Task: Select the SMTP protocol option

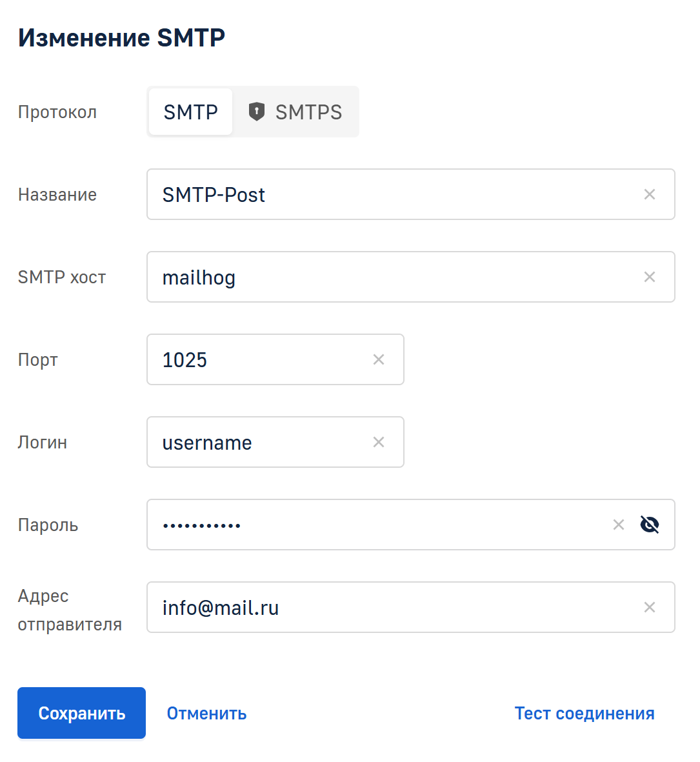Action: click(x=190, y=112)
